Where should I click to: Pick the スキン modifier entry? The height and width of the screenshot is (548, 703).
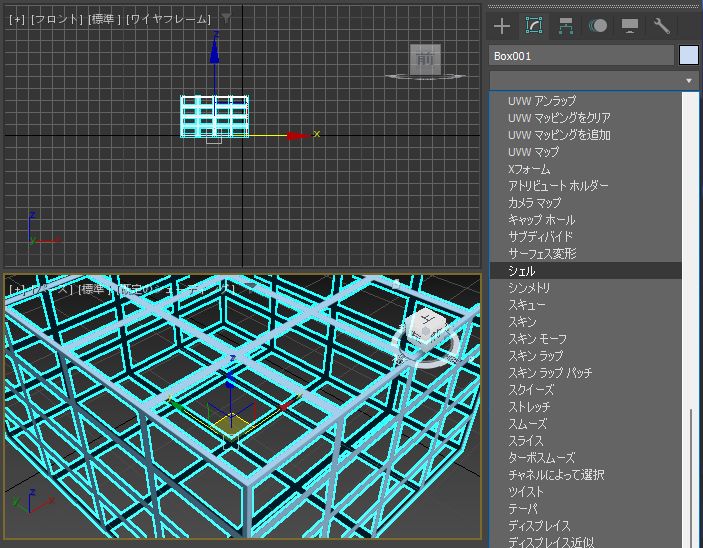(x=522, y=322)
